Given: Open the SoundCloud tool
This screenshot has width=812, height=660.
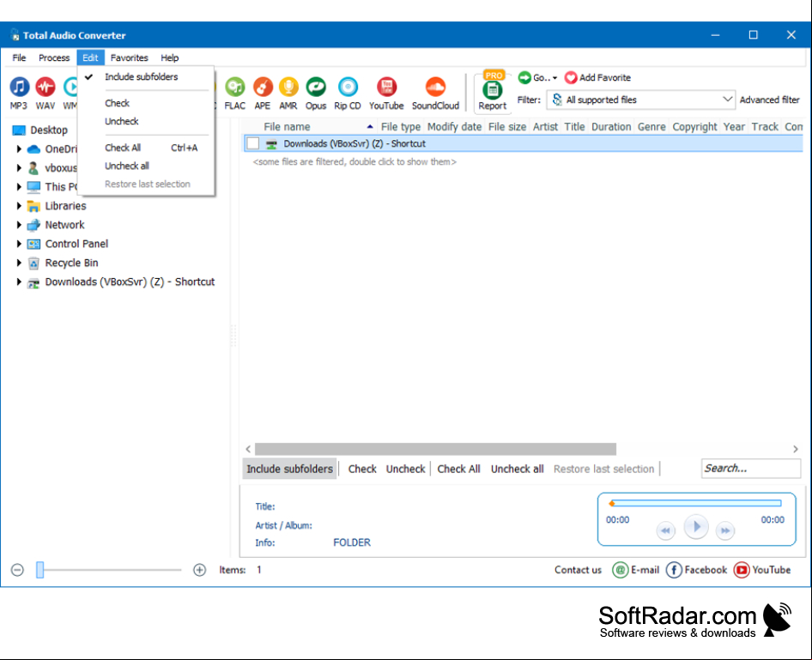Looking at the screenshot, I should [x=435, y=92].
